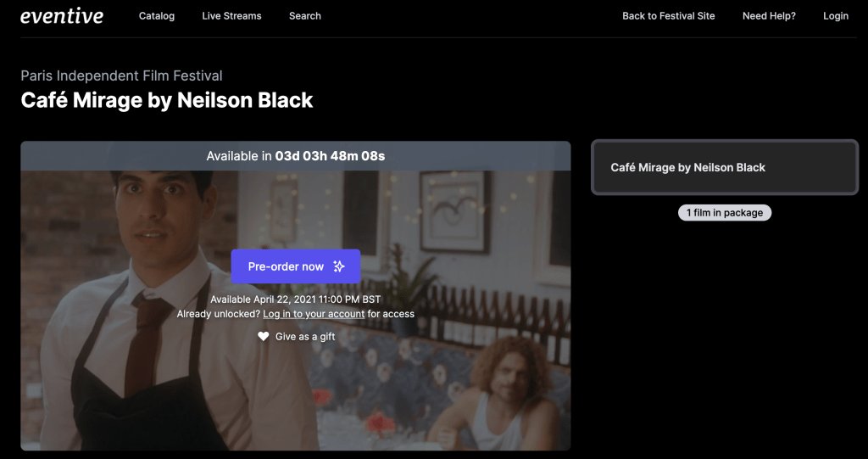This screenshot has width=868, height=459.
Task: Click Login in the top bar
Action: click(835, 16)
